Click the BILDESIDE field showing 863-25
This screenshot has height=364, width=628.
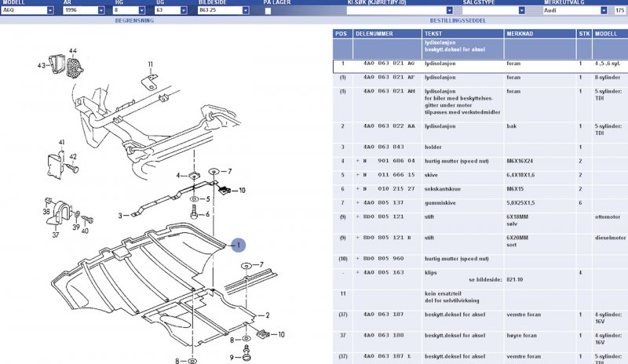coord(216,11)
